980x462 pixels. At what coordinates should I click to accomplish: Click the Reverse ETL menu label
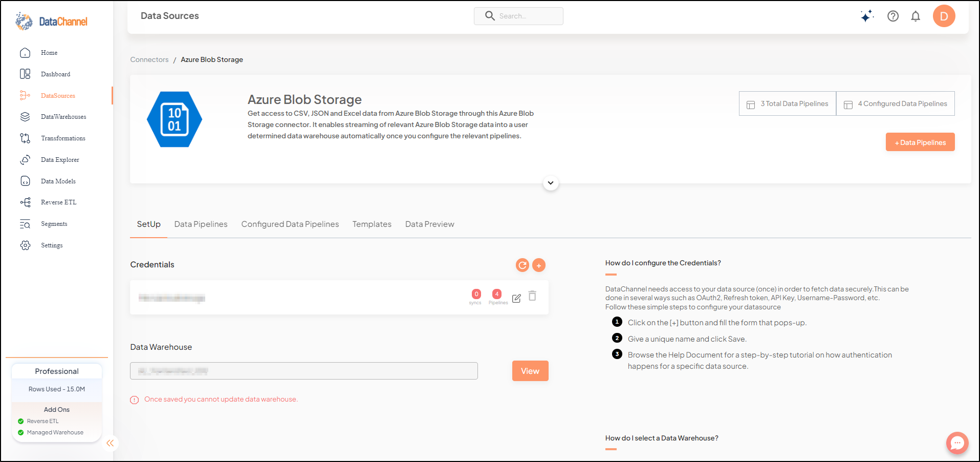(59, 202)
